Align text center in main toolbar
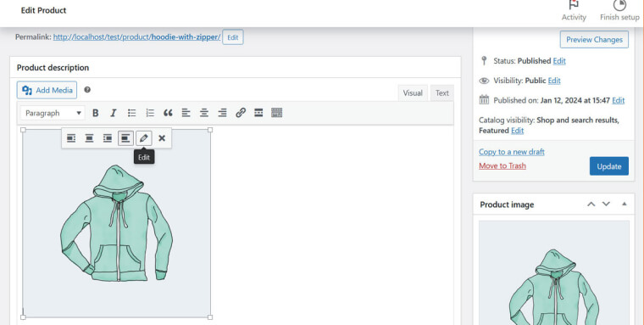The height and width of the screenshot is (325, 644). point(204,113)
